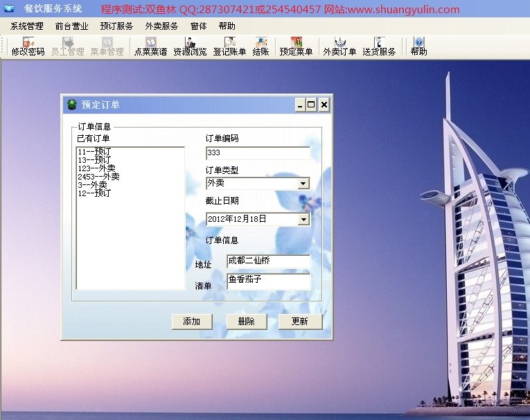530x420 pixels.
Task: Click the 订单编码 input field
Action: [x=258, y=153]
